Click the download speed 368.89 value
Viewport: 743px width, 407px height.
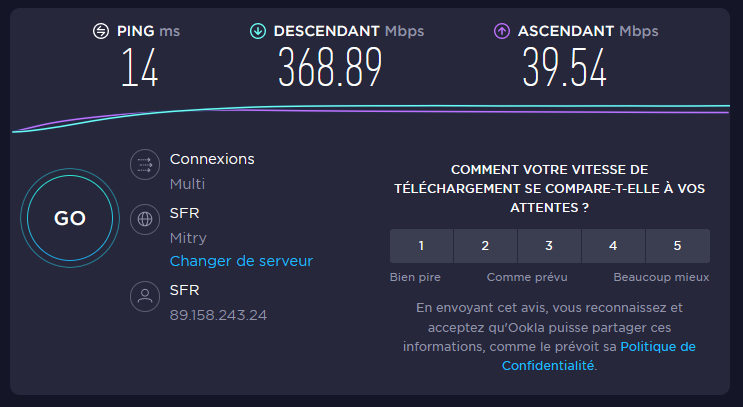[330, 69]
